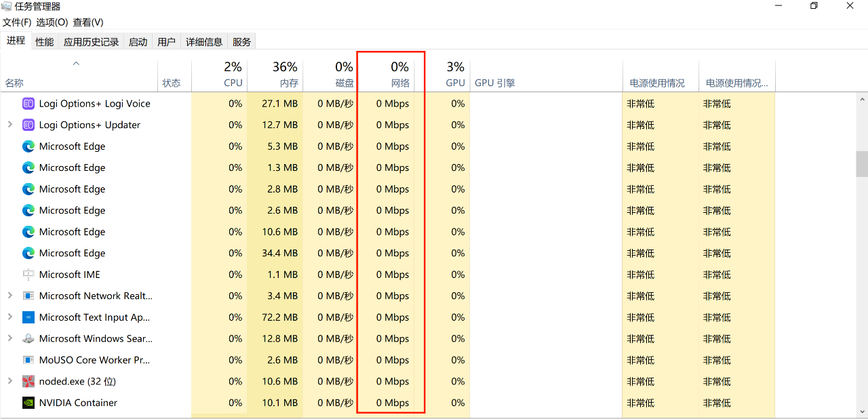The height and width of the screenshot is (419, 868).
Task: Click the Logi Options+ Updater icon
Action: [x=28, y=125]
